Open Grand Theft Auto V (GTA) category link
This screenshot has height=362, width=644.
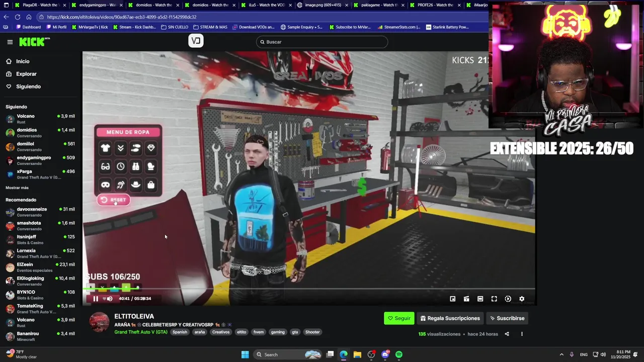click(141, 332)
